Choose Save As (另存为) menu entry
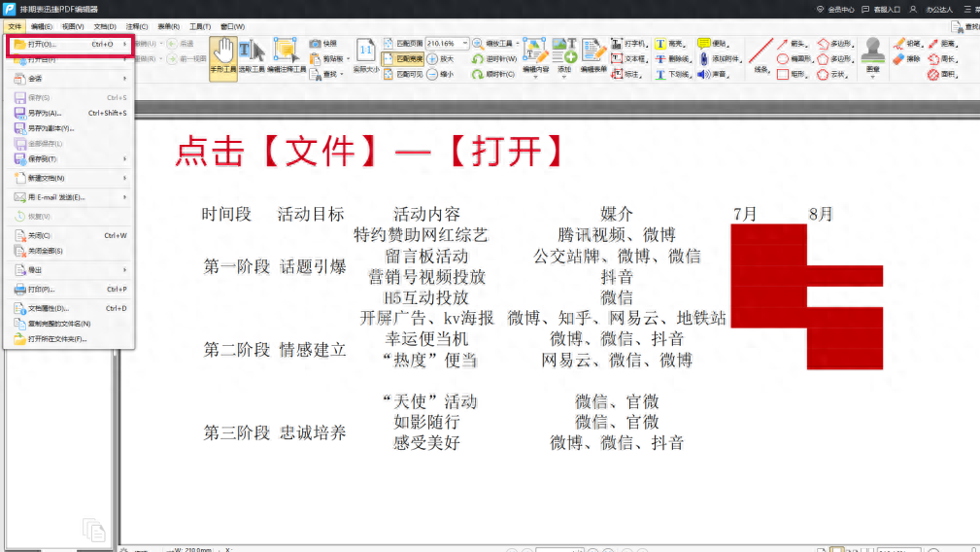This screenshot has height=552, width=980. [69, 113]
